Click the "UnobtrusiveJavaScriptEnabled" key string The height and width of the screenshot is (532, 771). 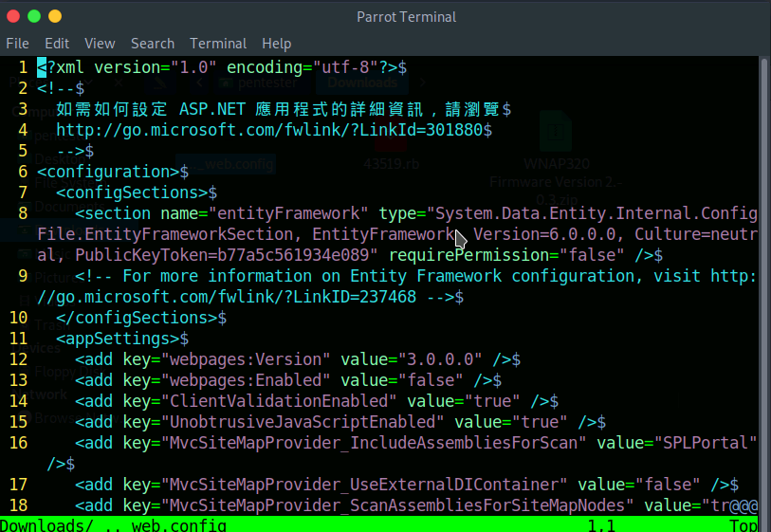[x=302, y=422]
